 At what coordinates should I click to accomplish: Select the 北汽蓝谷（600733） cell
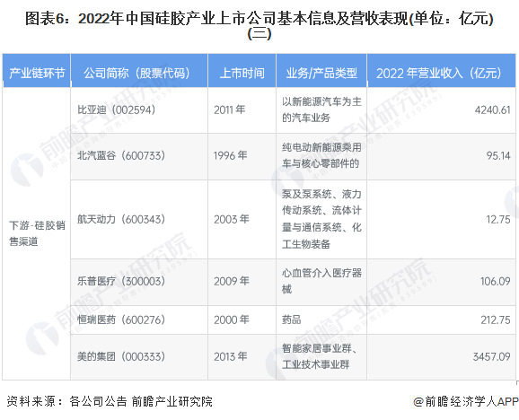tap(139, 156)
